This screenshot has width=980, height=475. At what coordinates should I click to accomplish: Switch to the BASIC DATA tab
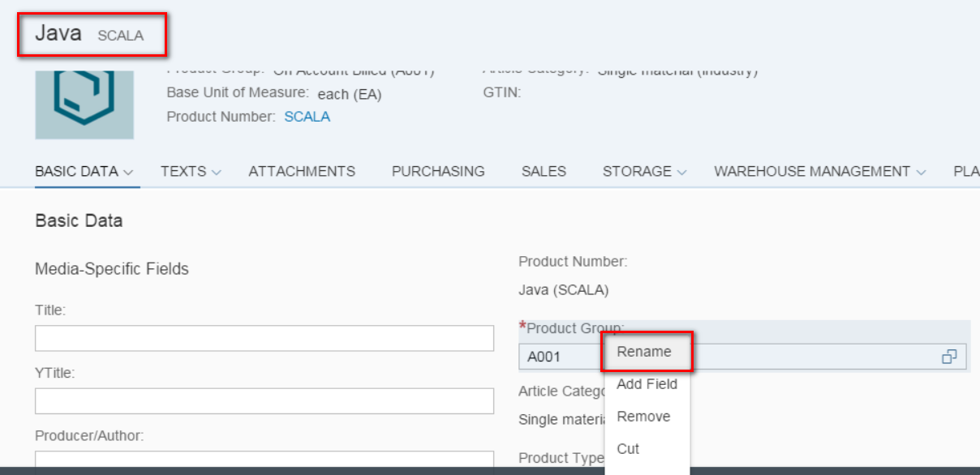tap(77, 171)
